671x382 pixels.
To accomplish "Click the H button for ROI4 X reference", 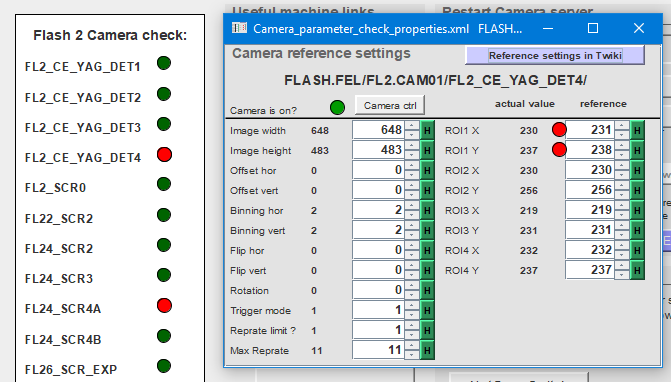I will click(x=637, y=250).
